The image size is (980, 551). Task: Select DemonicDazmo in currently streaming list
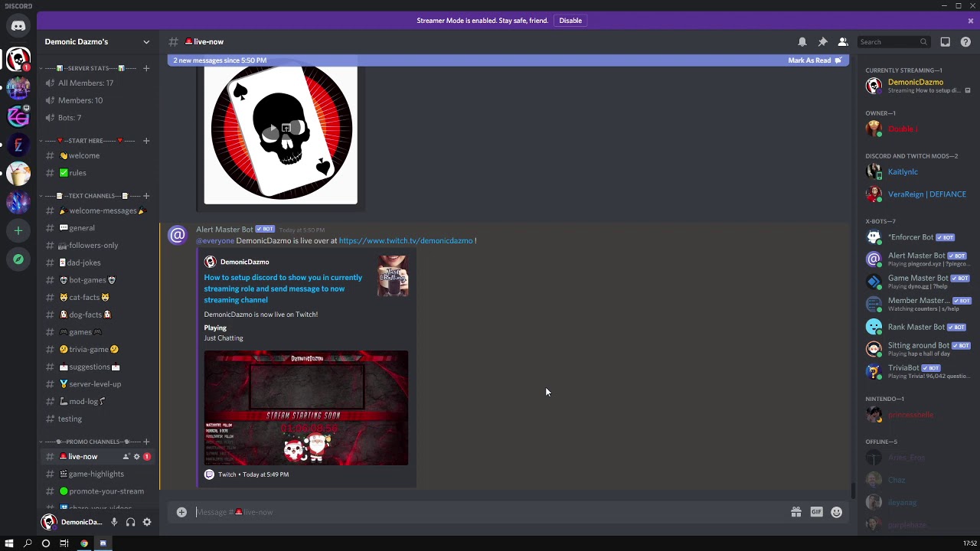pyautogui.click(x=917, y=86)
